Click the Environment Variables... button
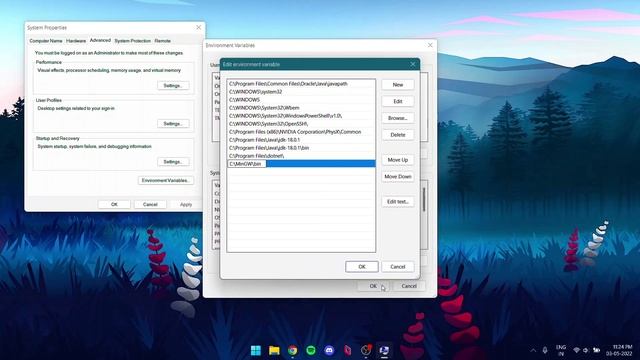 [166, 180]
